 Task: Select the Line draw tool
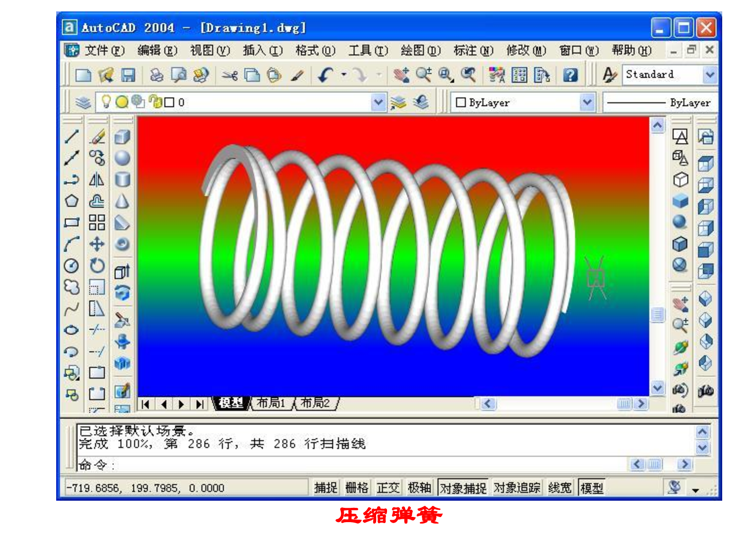[71, 137]
